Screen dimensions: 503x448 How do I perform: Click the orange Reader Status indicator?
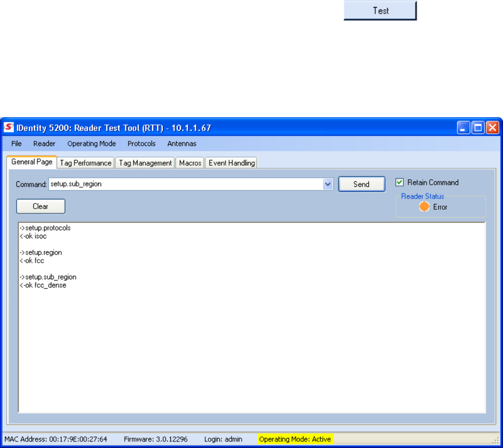pyautogui.click(x=424, y=207)
